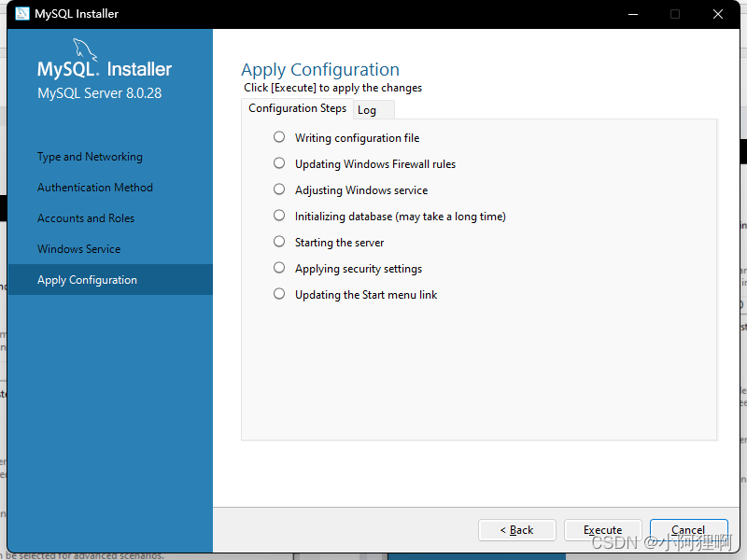Go back with the Back button
Screen dimensions: 747x560
pos(516,530)
